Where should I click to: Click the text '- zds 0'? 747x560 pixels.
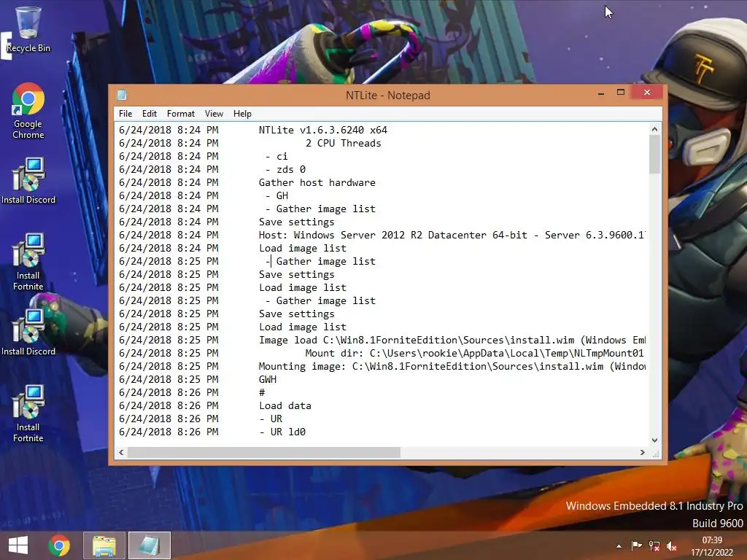pyautogui.click(x=285, y=169)
